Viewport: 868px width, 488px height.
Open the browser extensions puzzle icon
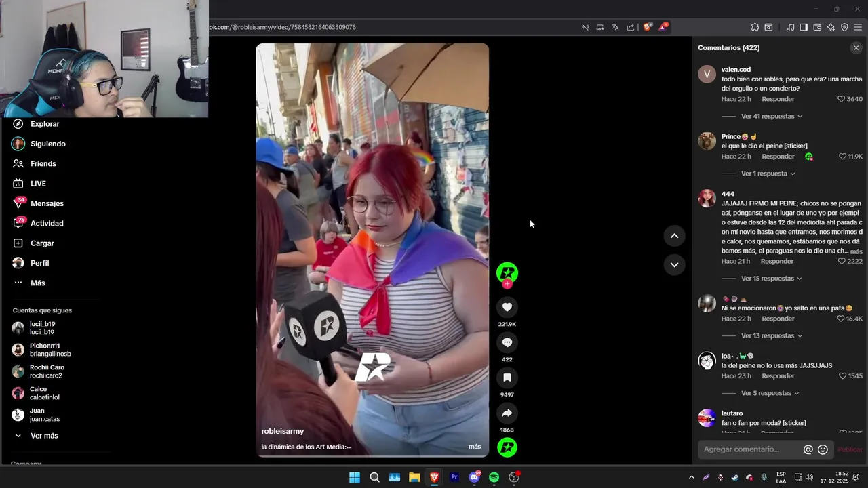coord(755,27)
